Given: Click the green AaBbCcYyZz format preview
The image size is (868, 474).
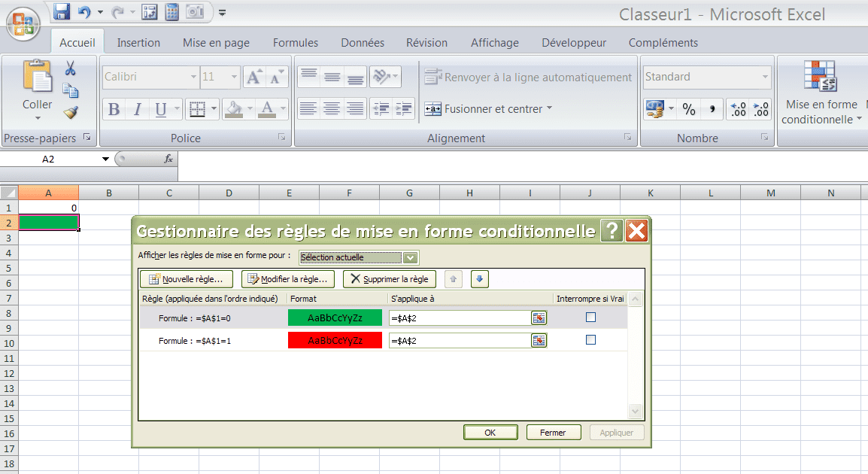Looking at the screenshot, I should click(x=335, y=318).
